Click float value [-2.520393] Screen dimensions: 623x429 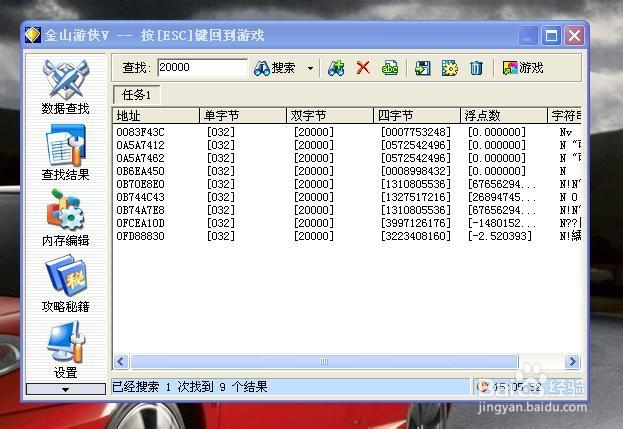pos(500,236)
